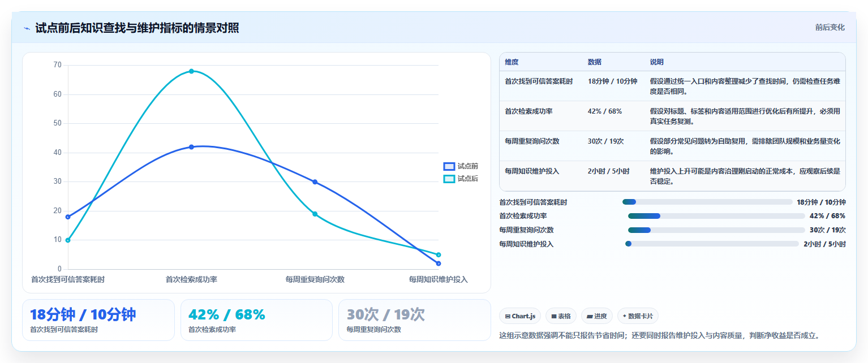Click the 试点后 data point at 10
The width and height of the screenshot is (868, 363).
[68, 240]
